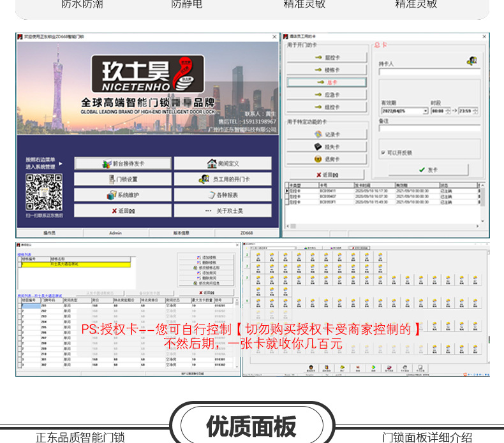Open 员工用的开门卡 from the main menu
The height and width of the screenshot is (443, 504).
click(223, 179)
